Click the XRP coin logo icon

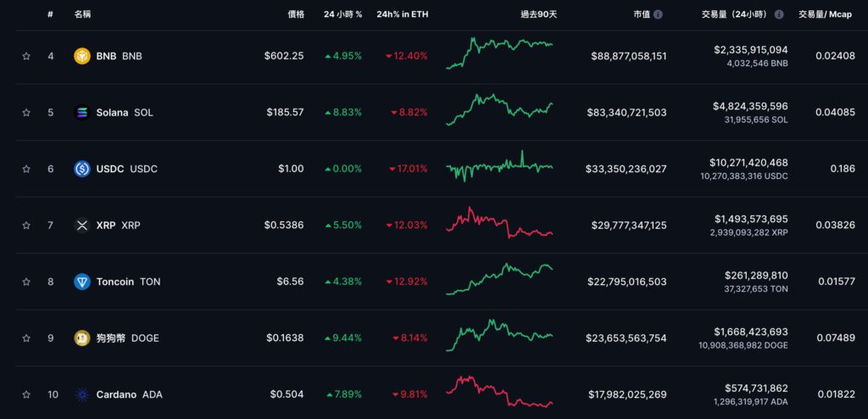(82, 226)
